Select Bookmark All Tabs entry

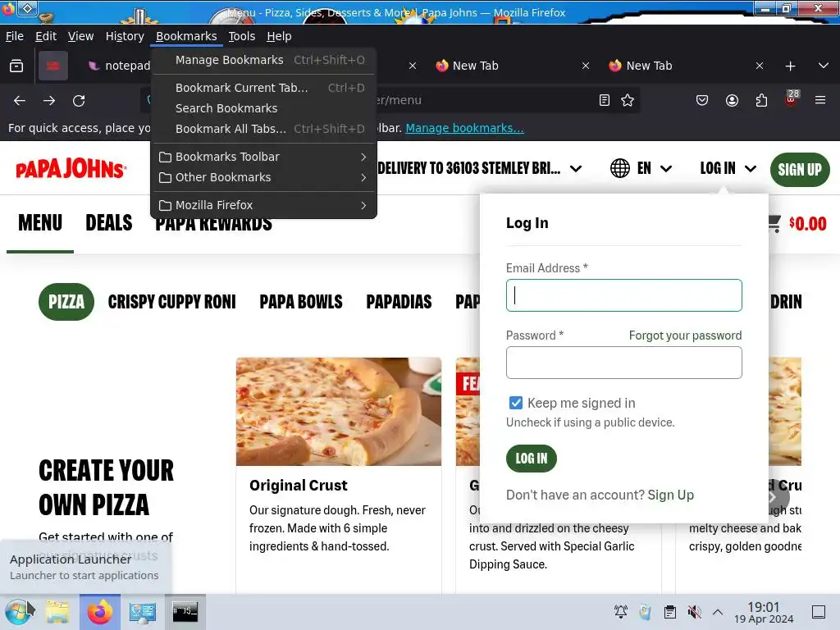tap(263, 129)
